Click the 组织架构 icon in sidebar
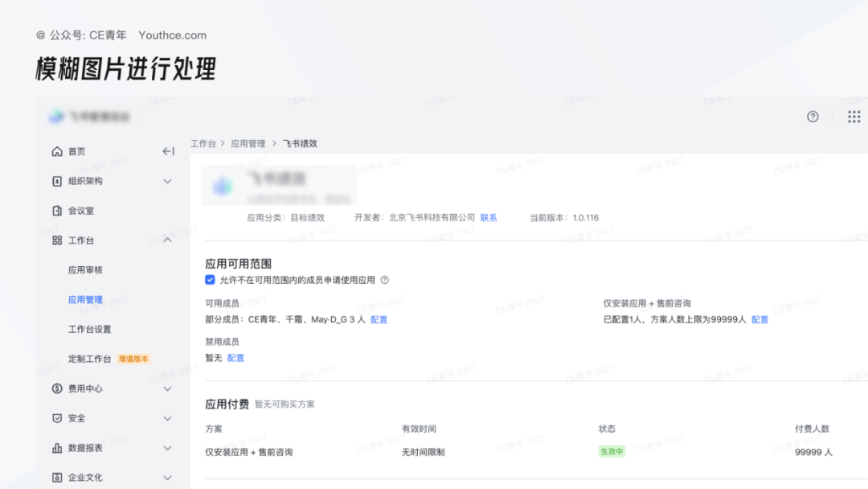 coord(57,181)
